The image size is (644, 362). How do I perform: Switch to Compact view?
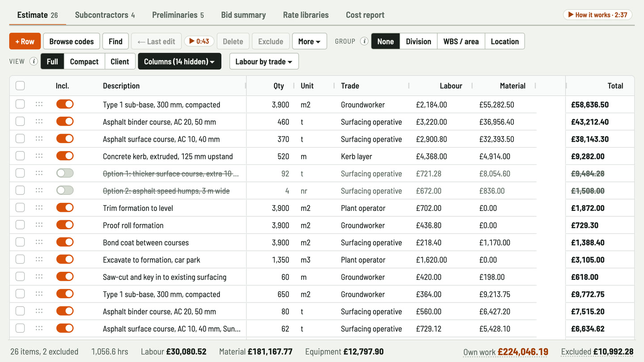click(x=84, y=61)
